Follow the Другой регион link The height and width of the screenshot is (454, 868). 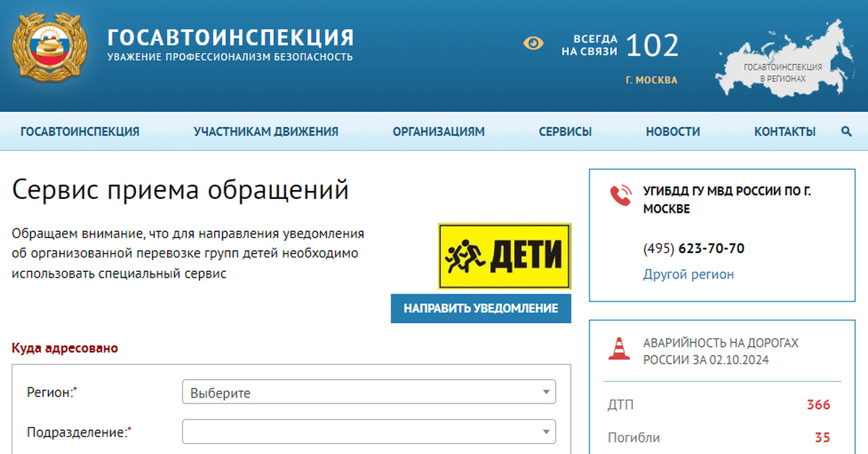(689, 275)
